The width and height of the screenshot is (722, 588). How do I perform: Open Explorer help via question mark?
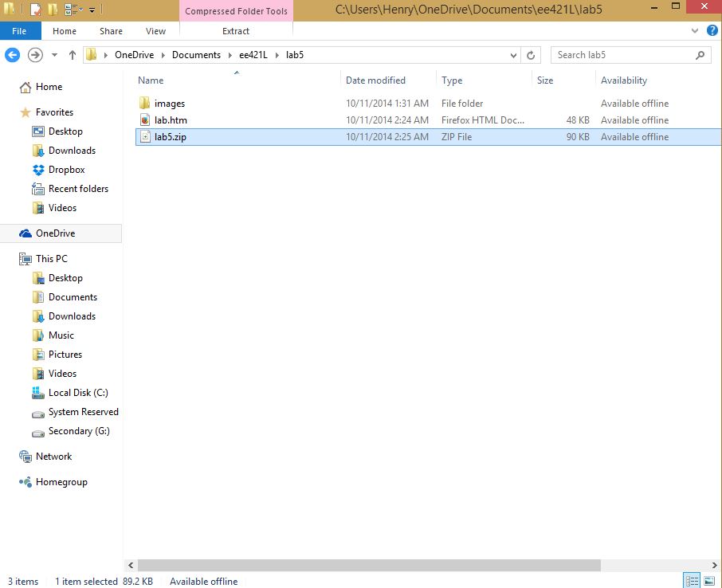tap(712, 31)
